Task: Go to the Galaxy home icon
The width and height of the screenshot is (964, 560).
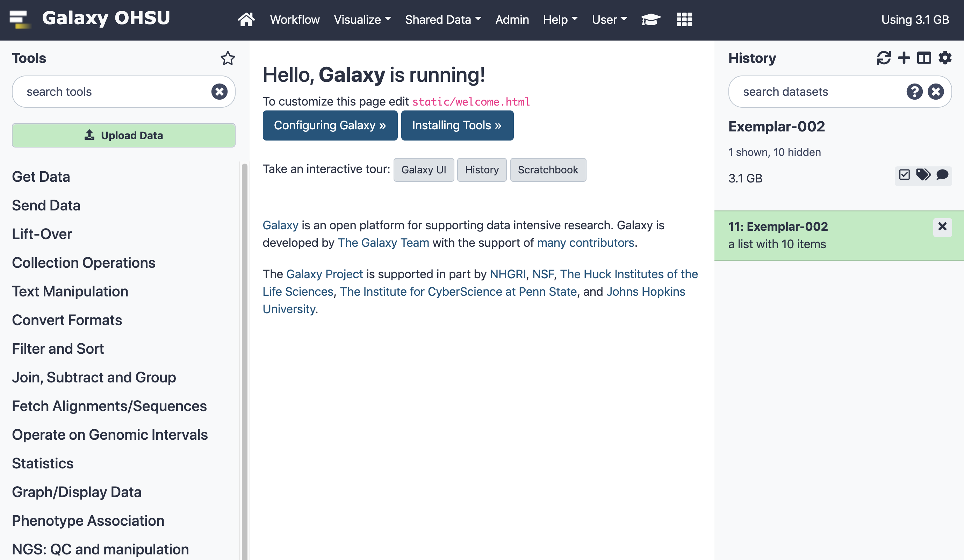Action: (x=246, y=19)
